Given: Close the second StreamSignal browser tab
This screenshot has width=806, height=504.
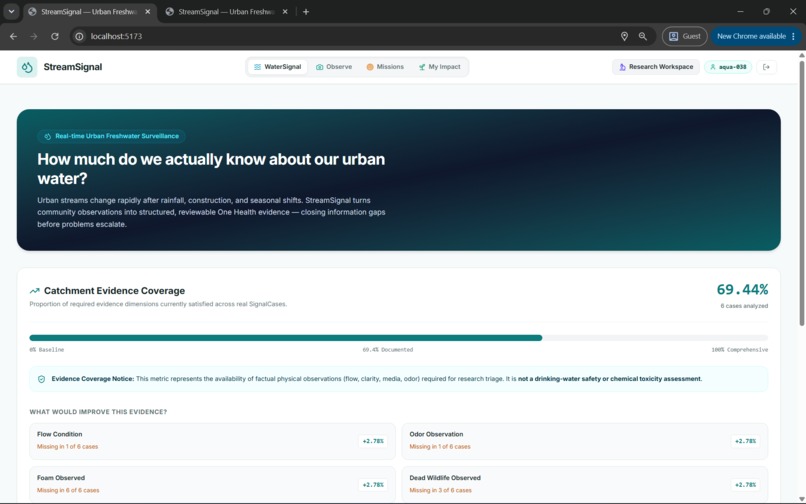Looking at the screenshot, I should point(285,11).
